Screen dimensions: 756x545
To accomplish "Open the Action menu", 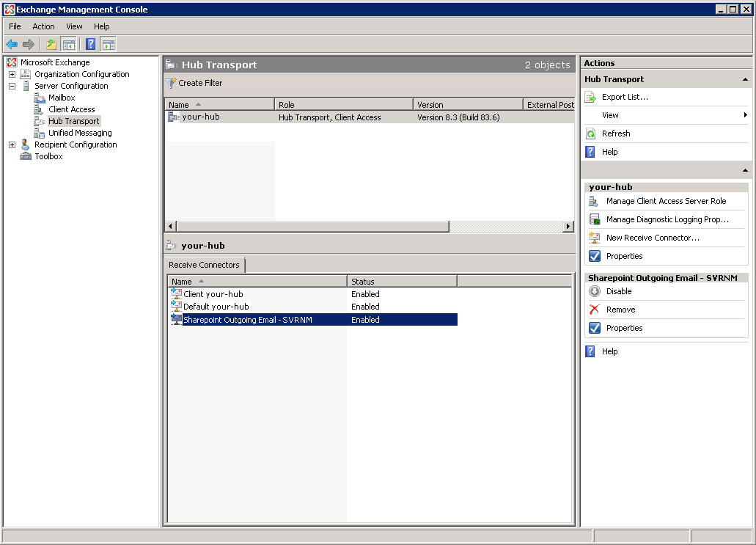I will 43,26.
